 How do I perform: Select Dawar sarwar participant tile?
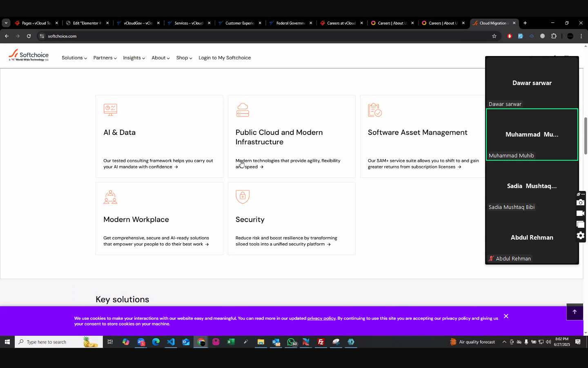[532, 83]
